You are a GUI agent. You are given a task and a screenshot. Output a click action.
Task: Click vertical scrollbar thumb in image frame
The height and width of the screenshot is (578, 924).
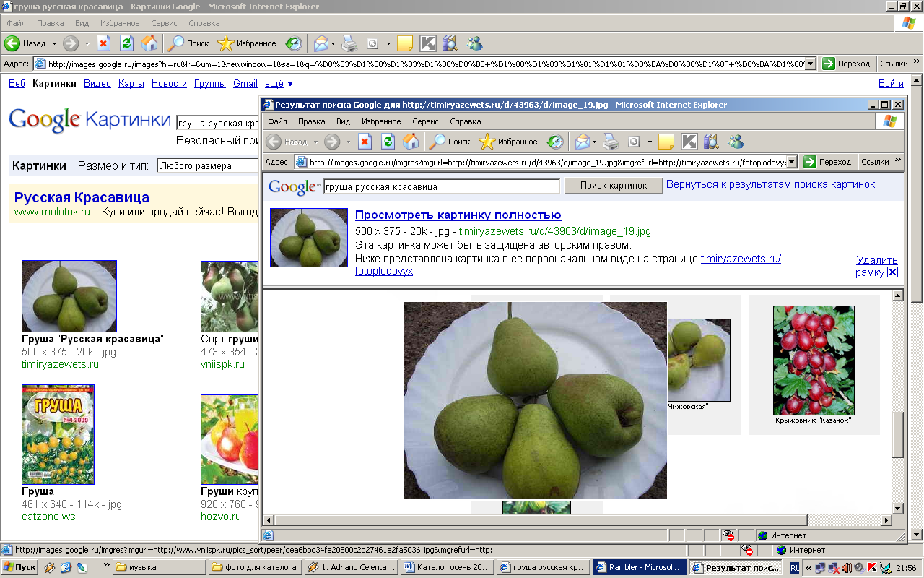898,435
